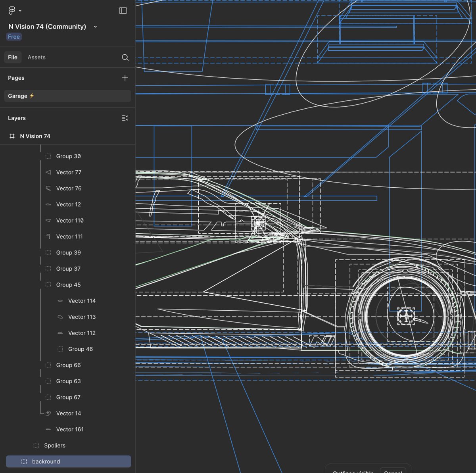Select Group 66 in the layers list
The width and height of the screenshot is (476, 473).
coord(68,365)
